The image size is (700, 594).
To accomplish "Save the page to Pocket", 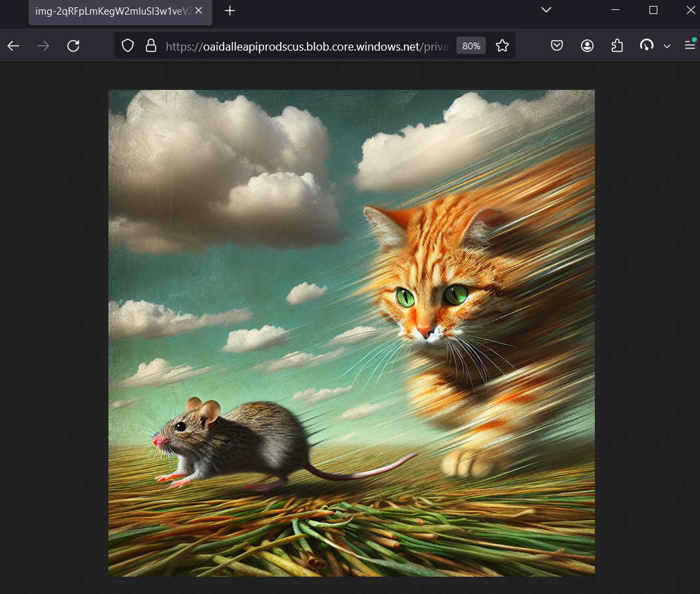I will pyautogui.click(x=556, y=45).
